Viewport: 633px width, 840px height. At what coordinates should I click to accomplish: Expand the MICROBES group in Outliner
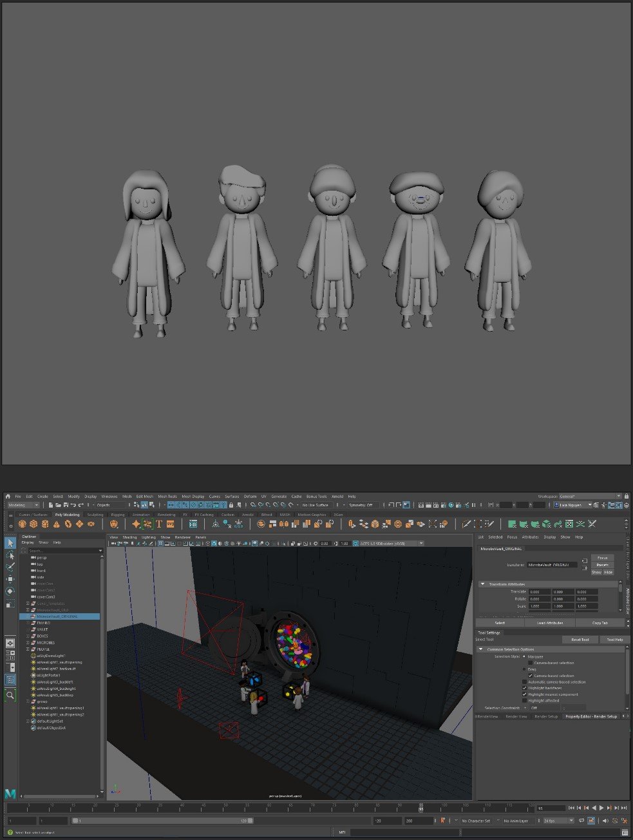tap(28, 643)
